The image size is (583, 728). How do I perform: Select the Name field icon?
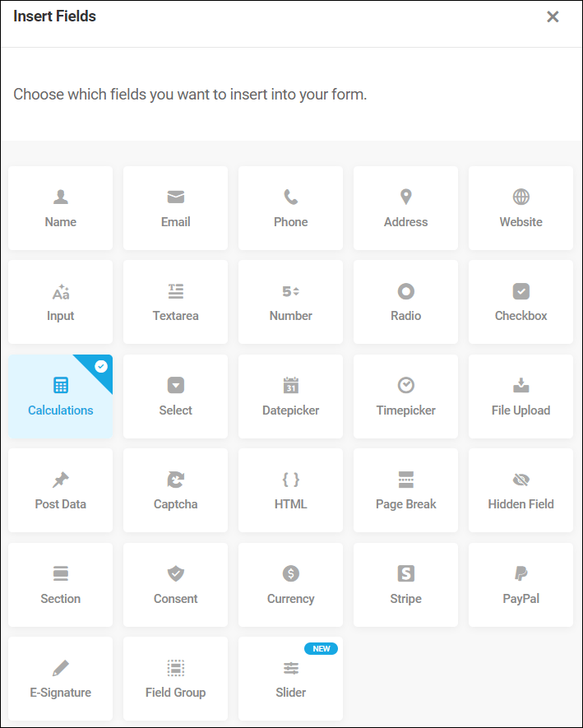click(60, 208)
